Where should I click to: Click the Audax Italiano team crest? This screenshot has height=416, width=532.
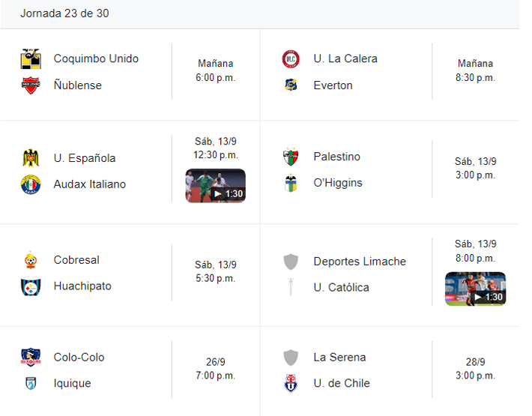click(x=31, y=184)
